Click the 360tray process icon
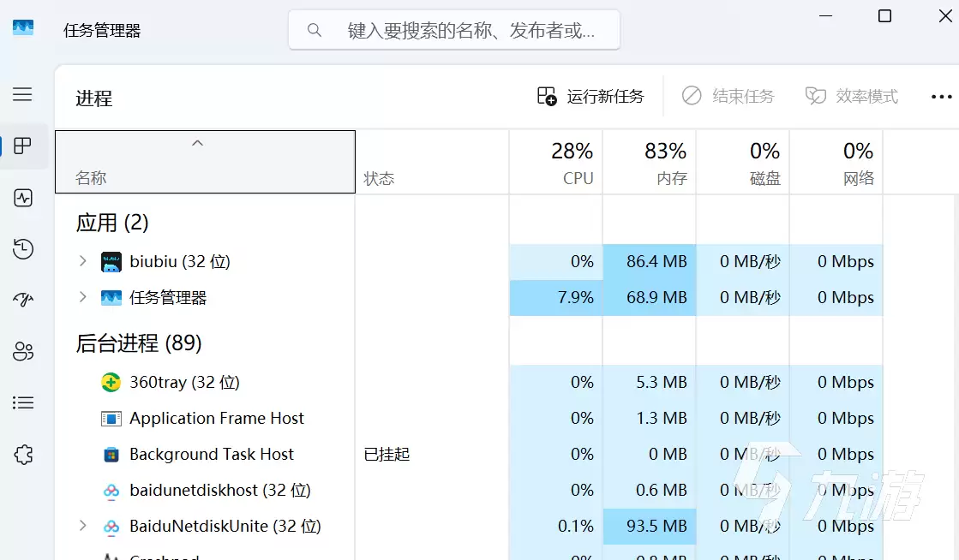This screenshot has width=959, height=560. [111, 383]
